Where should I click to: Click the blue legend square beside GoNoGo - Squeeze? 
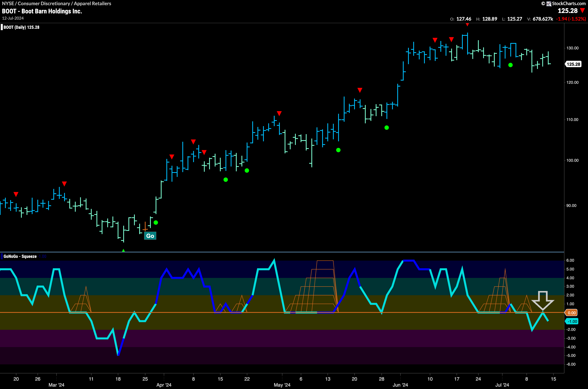pyautogui.click(x=2, y=256)
